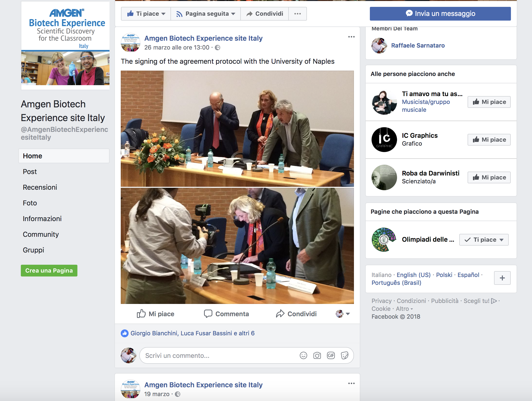Open Community in the sidebar
Viewport: 532px width, 401px height.
41,234
